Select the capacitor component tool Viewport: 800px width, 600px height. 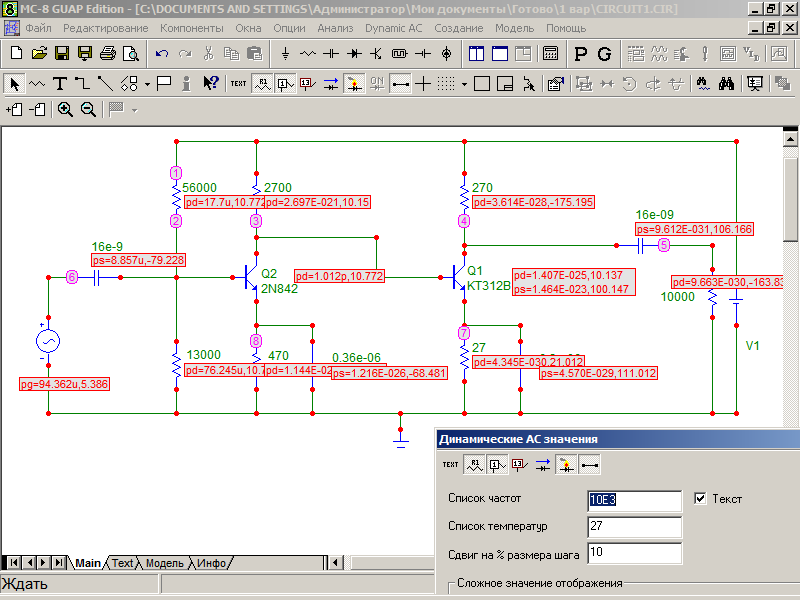click(331, 52)
